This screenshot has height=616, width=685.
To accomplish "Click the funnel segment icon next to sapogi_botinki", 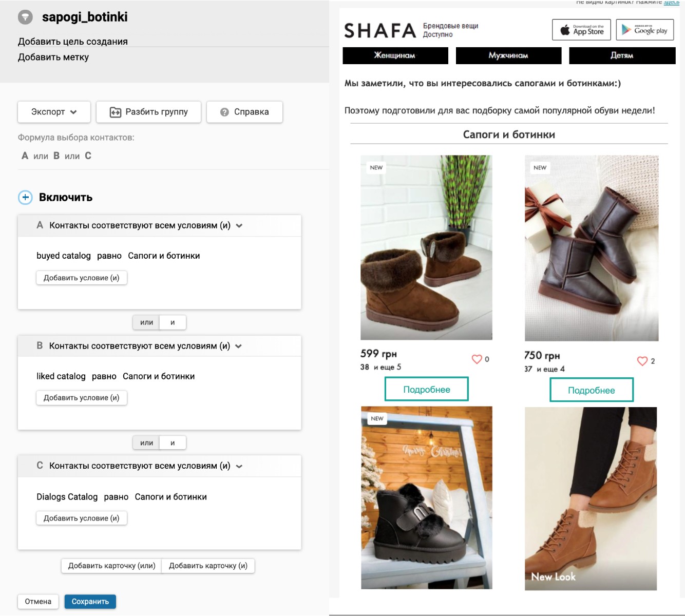I will pos(25,17).
